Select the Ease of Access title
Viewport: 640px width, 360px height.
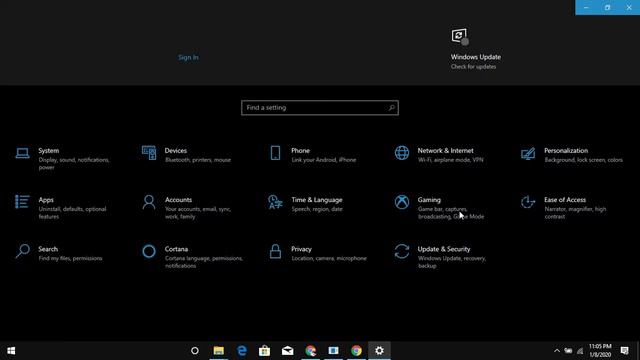click(x=565, y=200)
